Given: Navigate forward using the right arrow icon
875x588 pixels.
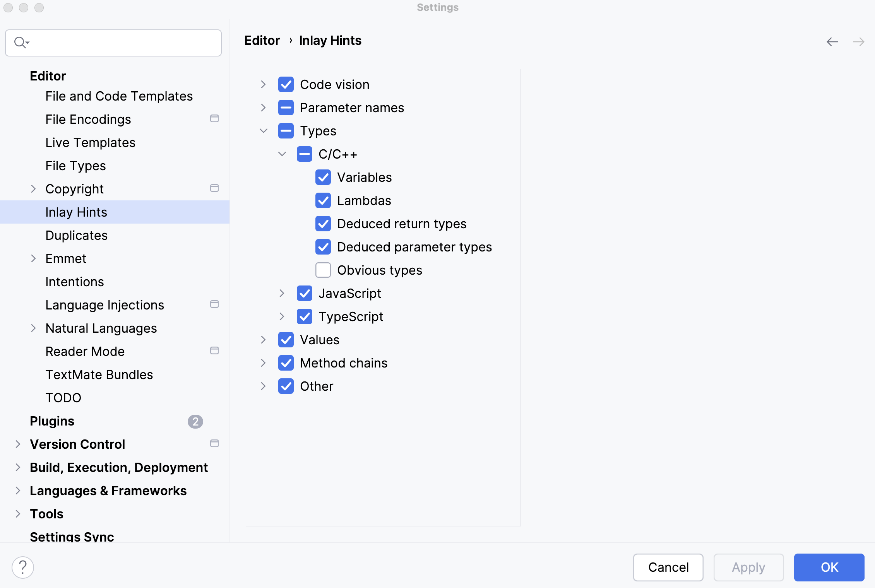Looking at the screenshot, I should click(859, 42).
